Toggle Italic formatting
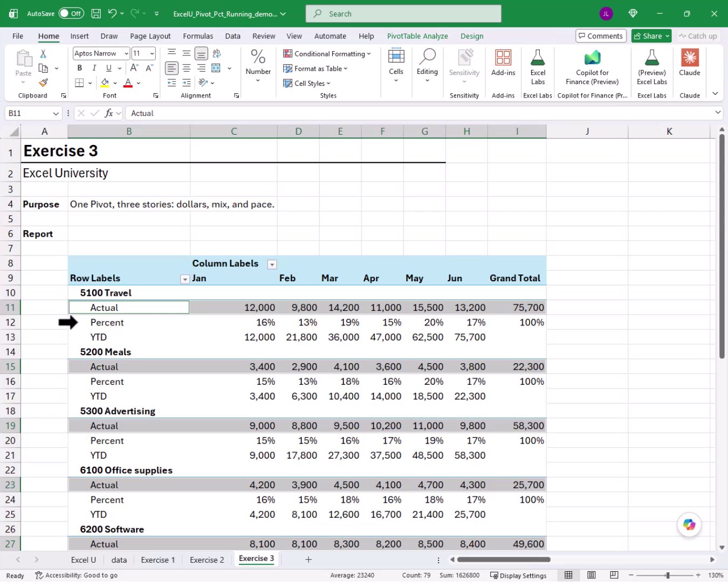This screenshot has height=582, width=728. (94, 68)
